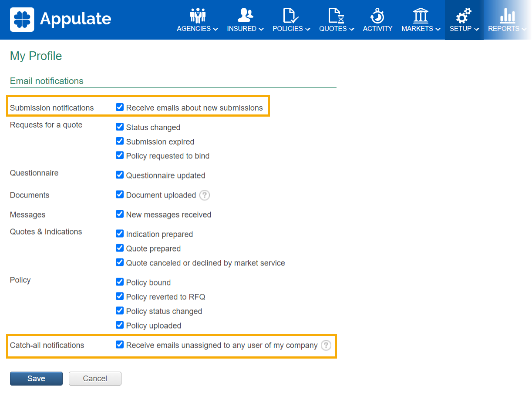The height and width of the screenshot is (396, 532).
Task: Click the Cancel button
Action: (95, 379)
